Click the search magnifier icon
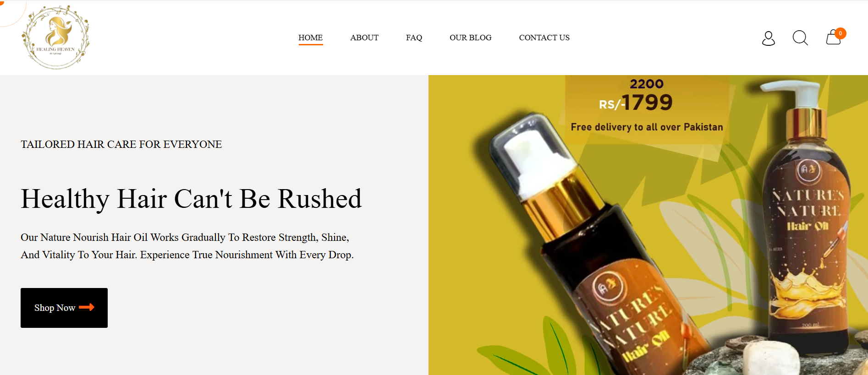The image size is (868, 375). (x=800, y=38)
